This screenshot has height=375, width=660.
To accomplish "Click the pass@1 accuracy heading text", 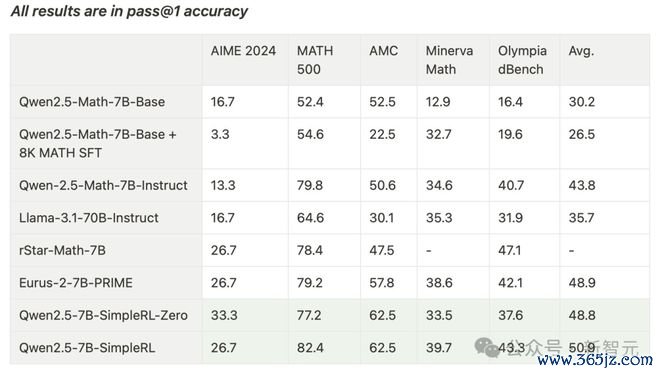I will 187,11.
